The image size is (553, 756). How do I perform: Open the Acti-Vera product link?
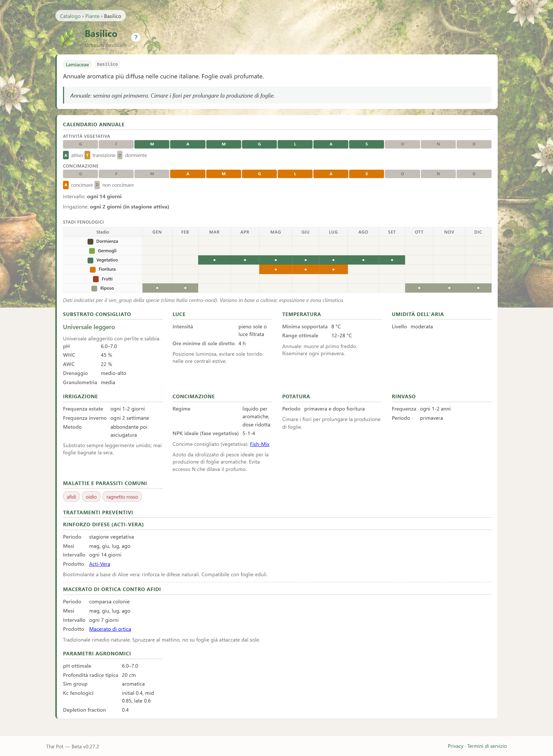[99, 564]
